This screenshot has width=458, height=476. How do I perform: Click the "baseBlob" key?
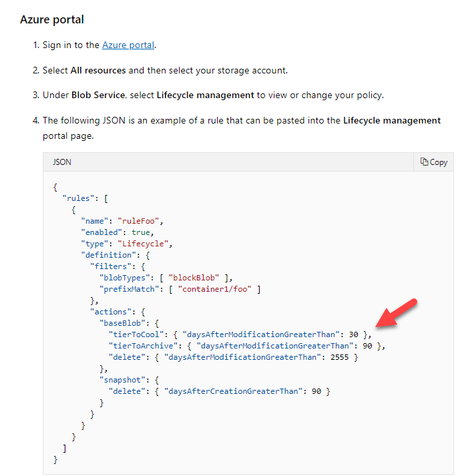point(122,323)
